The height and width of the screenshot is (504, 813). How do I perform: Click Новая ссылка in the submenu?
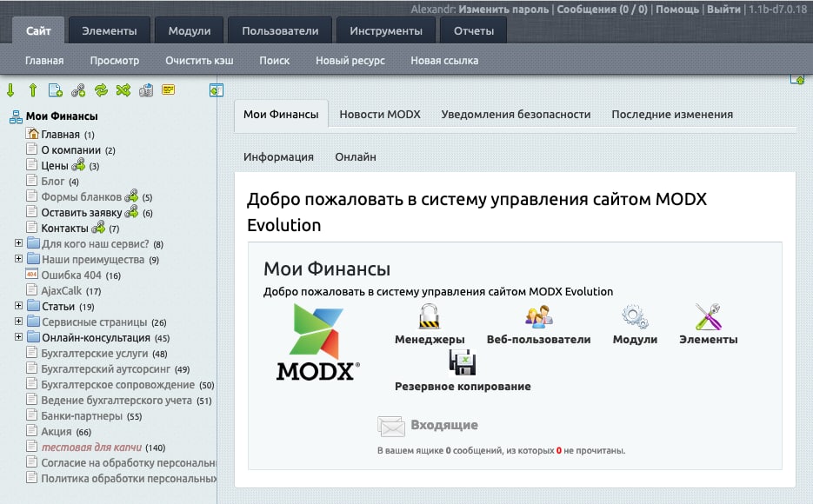tap(444, 61)
